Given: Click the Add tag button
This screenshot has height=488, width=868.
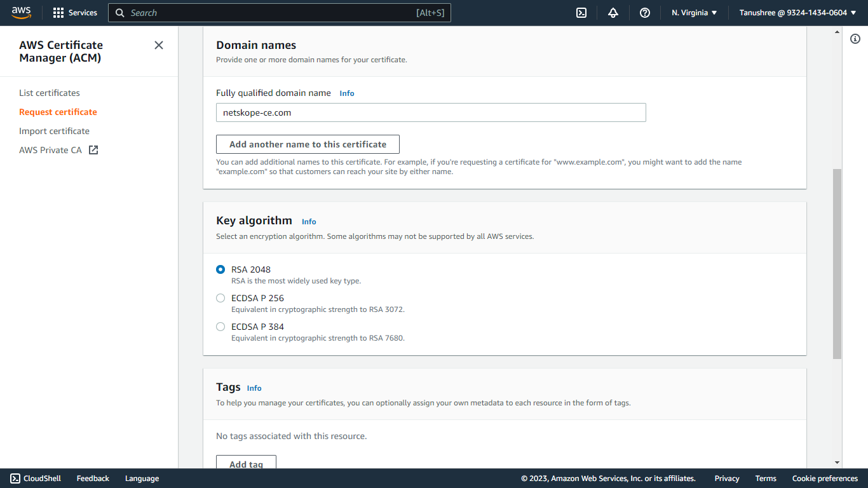Looking at the screenshot, I should tap(246, 464).
